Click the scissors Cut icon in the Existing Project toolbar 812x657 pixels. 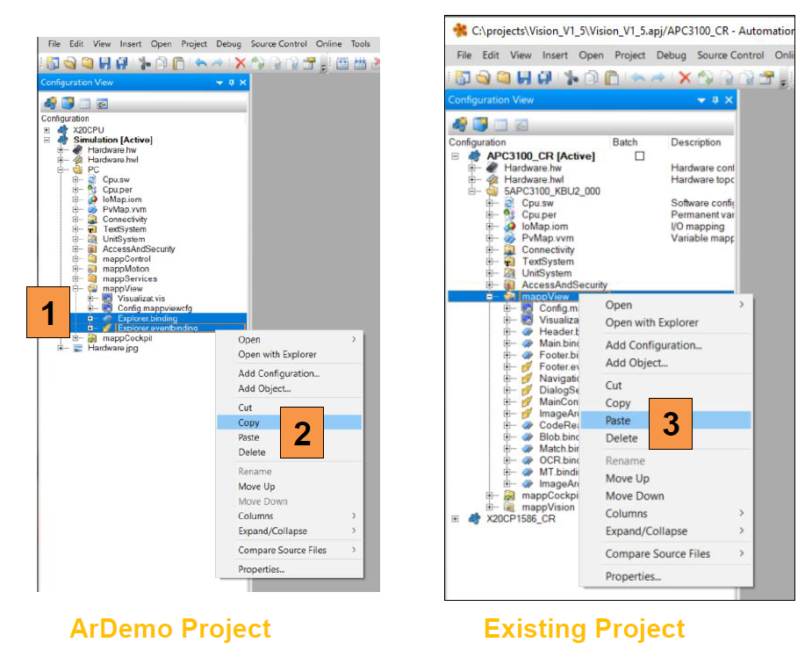point(571,78)
